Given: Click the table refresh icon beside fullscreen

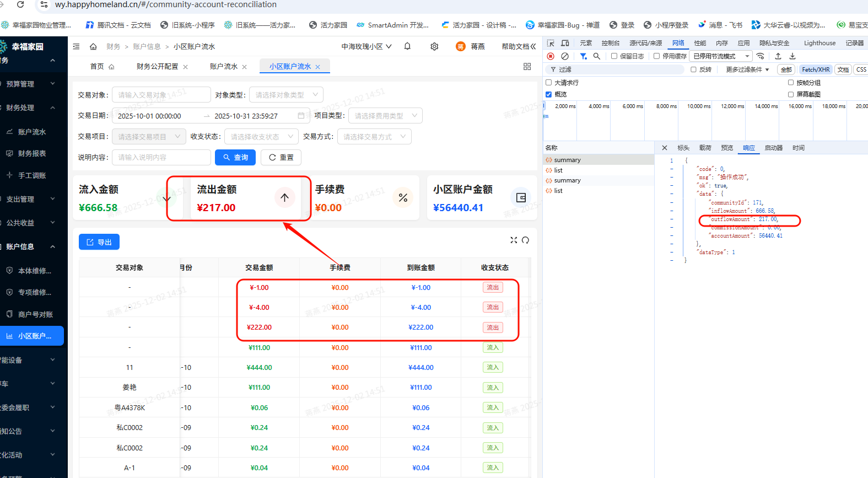Looking at the screenshot, I should (x=526, y=240).
